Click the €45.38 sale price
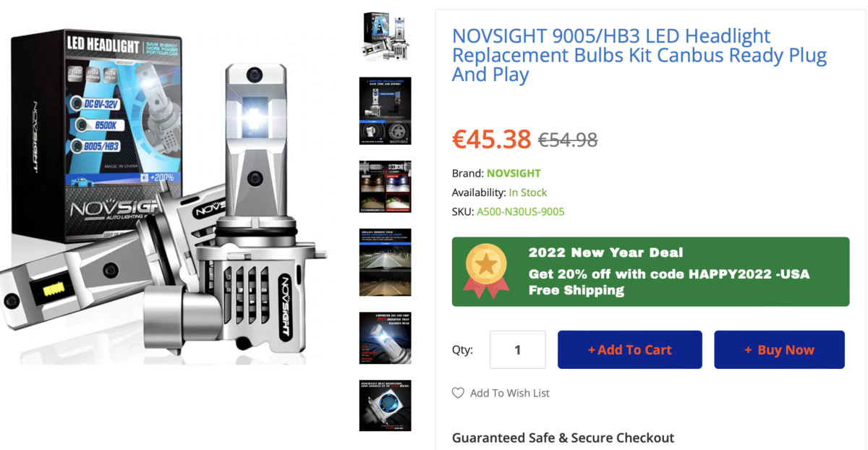868x450 pixels. 492,139
